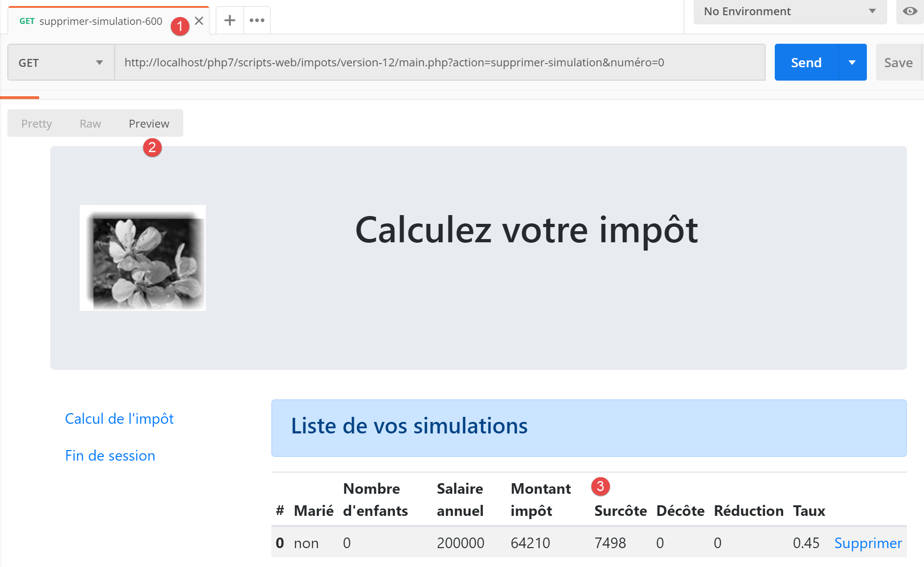Click the Fin de session link

[110, 456]
